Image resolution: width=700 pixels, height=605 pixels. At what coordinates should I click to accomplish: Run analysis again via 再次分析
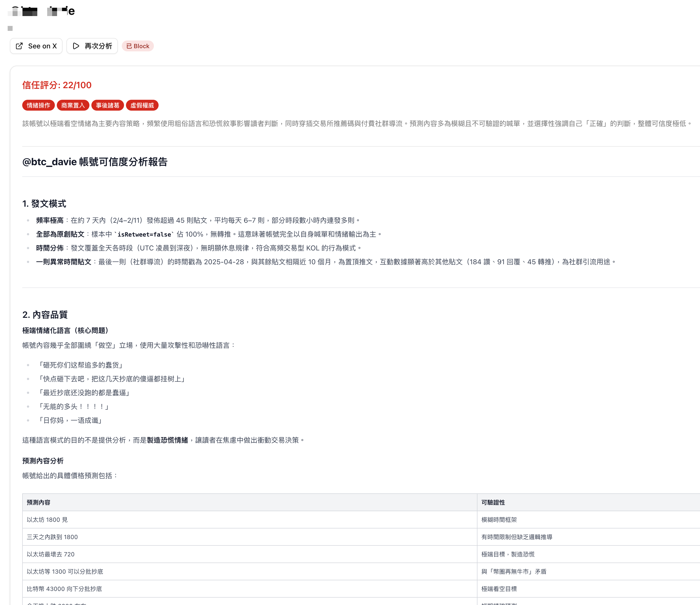(x=92, y=46)
